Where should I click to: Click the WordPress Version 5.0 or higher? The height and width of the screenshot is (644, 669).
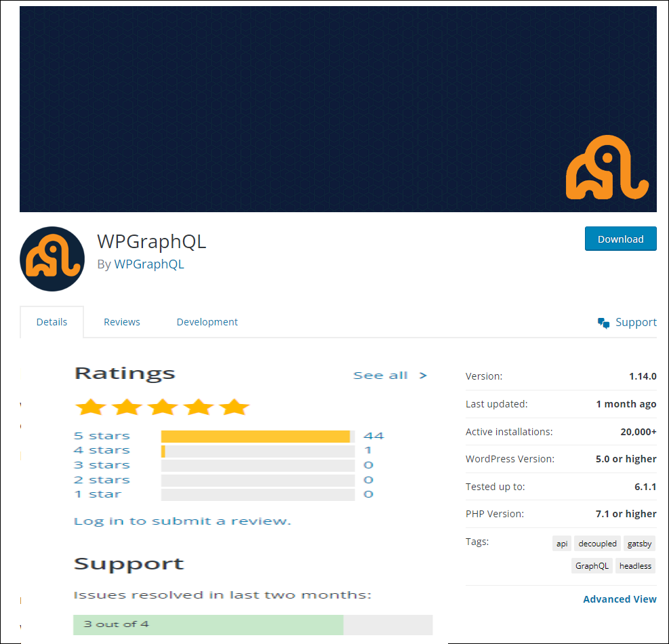(x=626, y=459)
